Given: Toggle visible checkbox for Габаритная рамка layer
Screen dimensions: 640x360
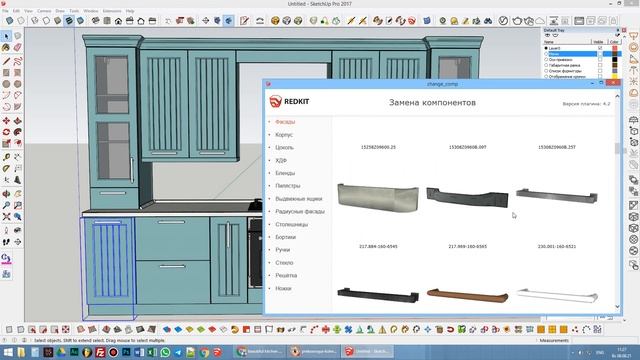Looking at the screenshot, I should (x=600, y=65).
